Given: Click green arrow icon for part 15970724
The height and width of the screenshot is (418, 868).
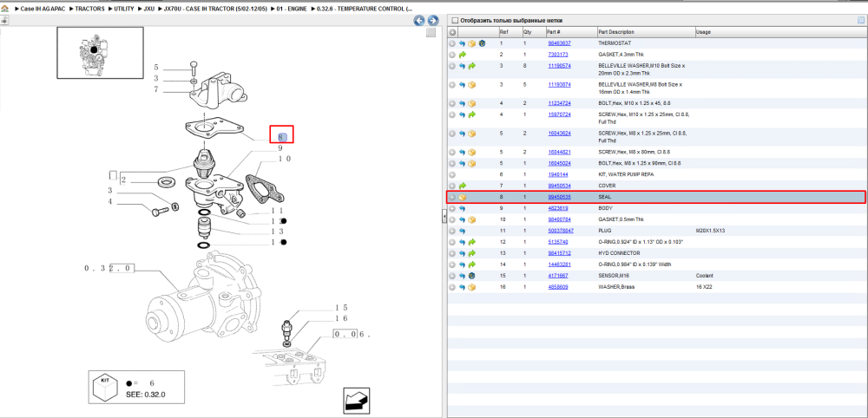Looking at the screenshot, I should 471,114.
